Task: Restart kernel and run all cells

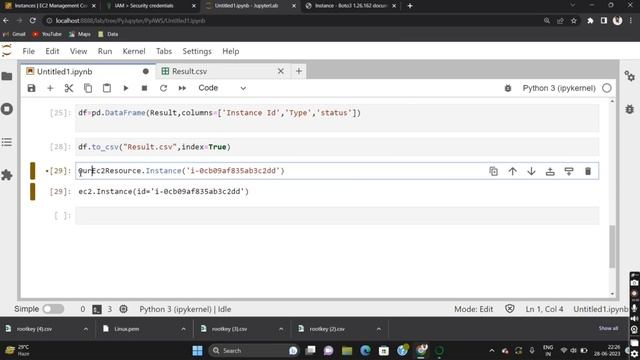Action: point(182,88)
